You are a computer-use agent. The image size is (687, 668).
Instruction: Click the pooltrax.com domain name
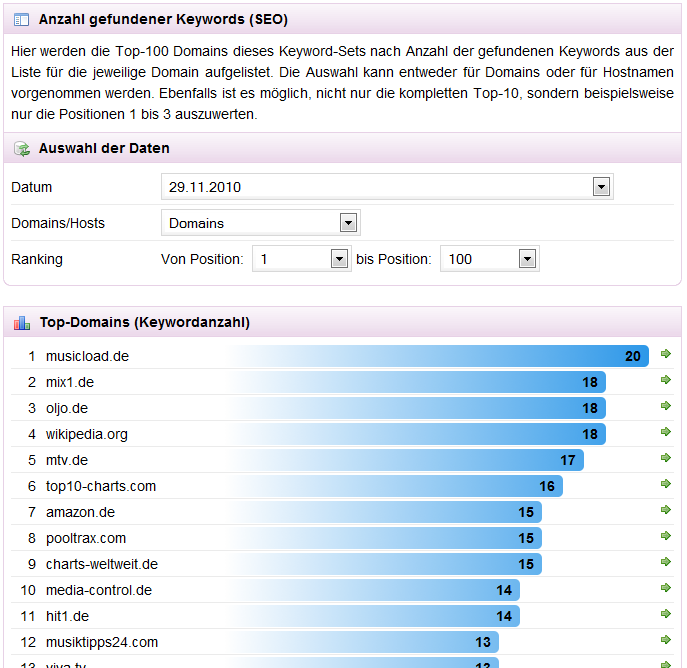pyautogui.click(x=86, y=538)
